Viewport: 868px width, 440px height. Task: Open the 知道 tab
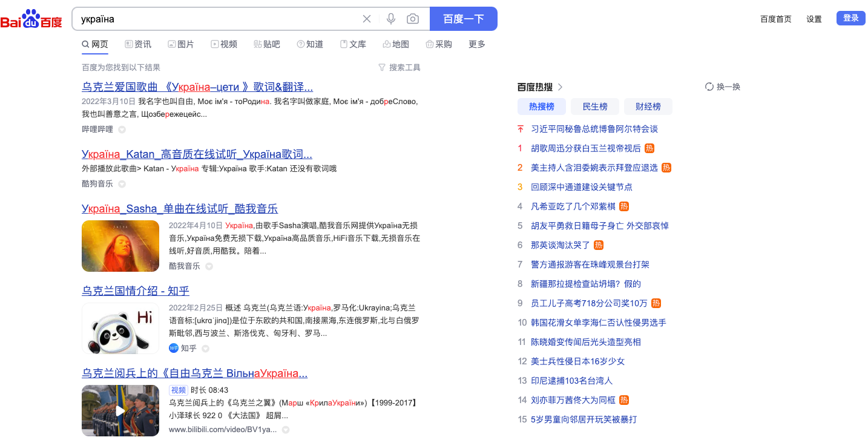[x=310, y=44]
